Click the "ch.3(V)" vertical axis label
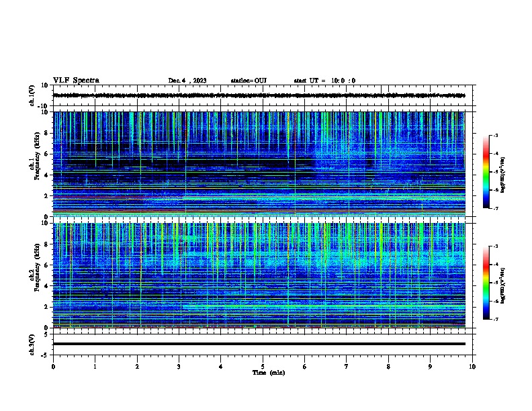 [x=32, y=345]
